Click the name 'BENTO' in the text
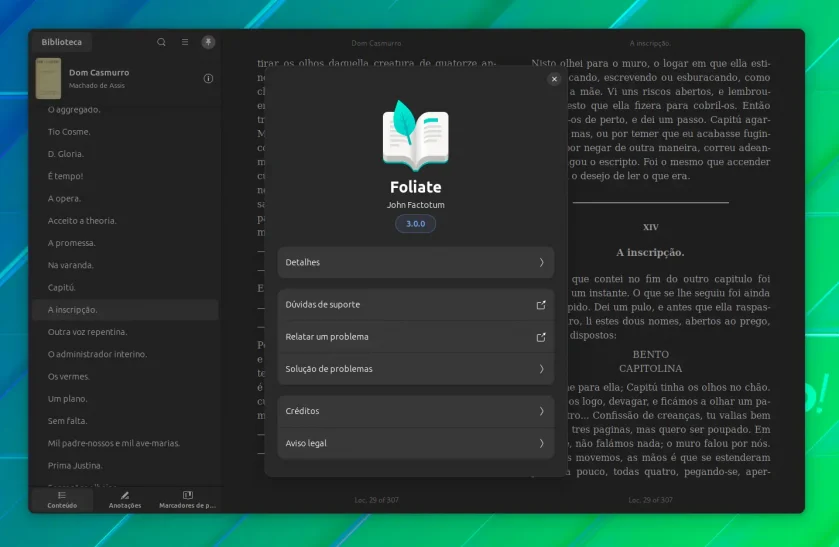 650,354
